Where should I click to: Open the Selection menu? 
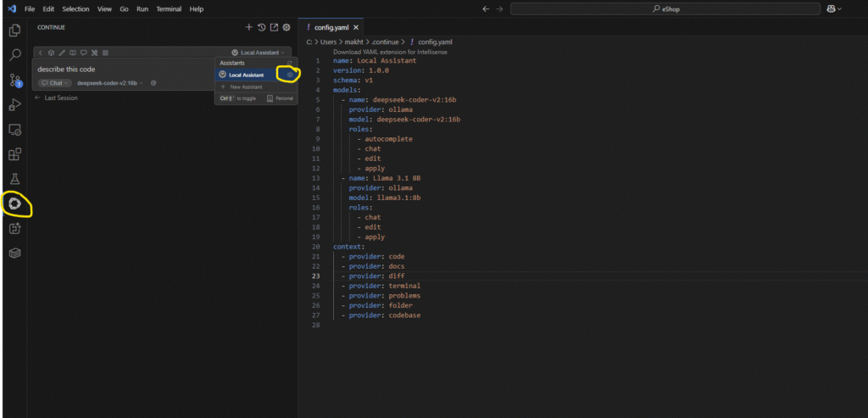point(75,8)
